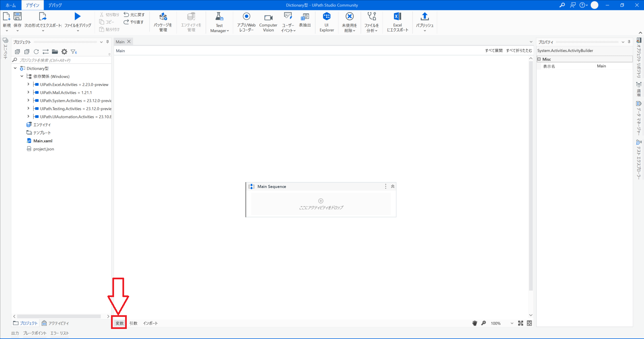Toggle overview panel icon in designer
Image resolution: width=644 pixels, height=339 pixels.
(x=529, y=323)
